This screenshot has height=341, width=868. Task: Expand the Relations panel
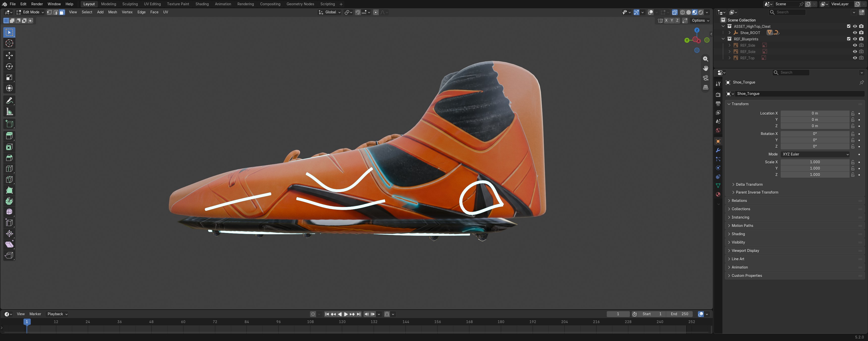click(x=739, y=201)
